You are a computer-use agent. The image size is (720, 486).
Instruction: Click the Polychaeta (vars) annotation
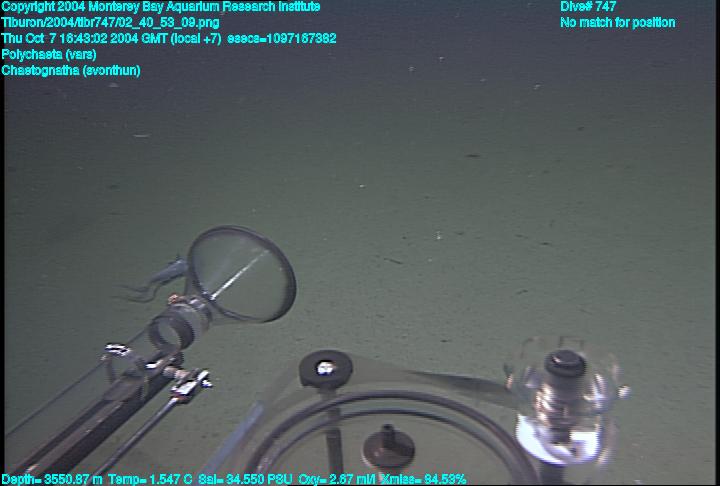pos(49,55)
